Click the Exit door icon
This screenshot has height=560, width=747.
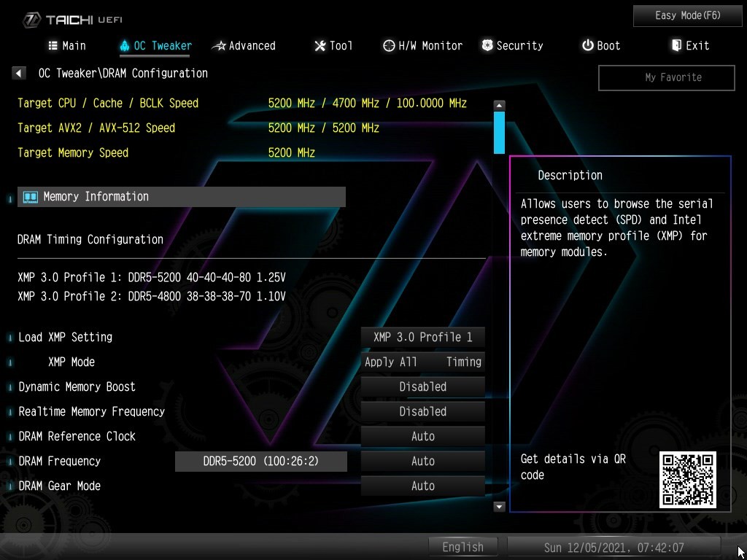676,45
